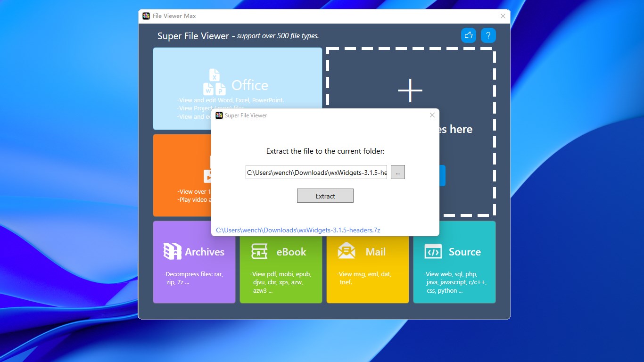Click "View and edit Word, Excel, PowerPoint" text
The width and height of the screenshot is (644, 362).
[231, 100]
